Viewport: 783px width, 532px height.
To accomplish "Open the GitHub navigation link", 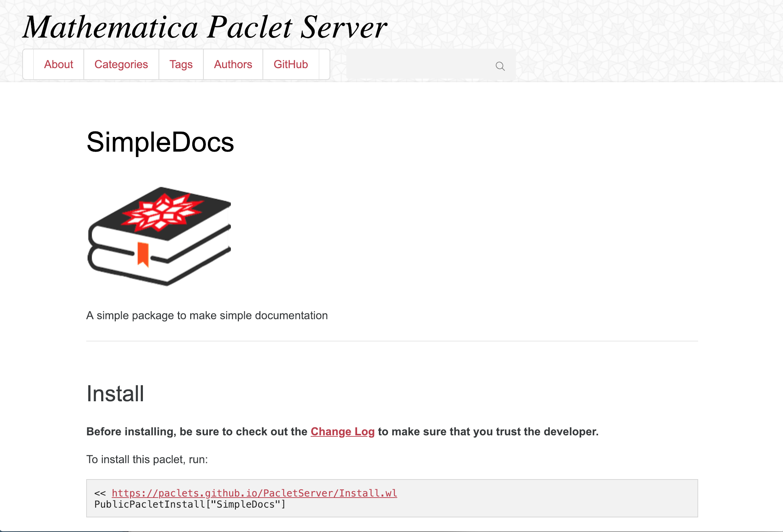I will 291,64.
